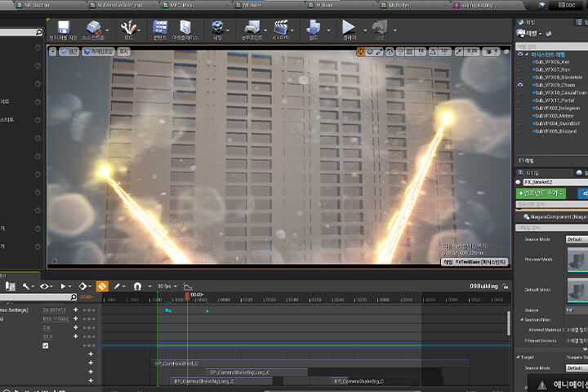This screenshot has width=588, height=392.
Task: Expand Cinematics dropdown arrow
Action: (292, 30)
